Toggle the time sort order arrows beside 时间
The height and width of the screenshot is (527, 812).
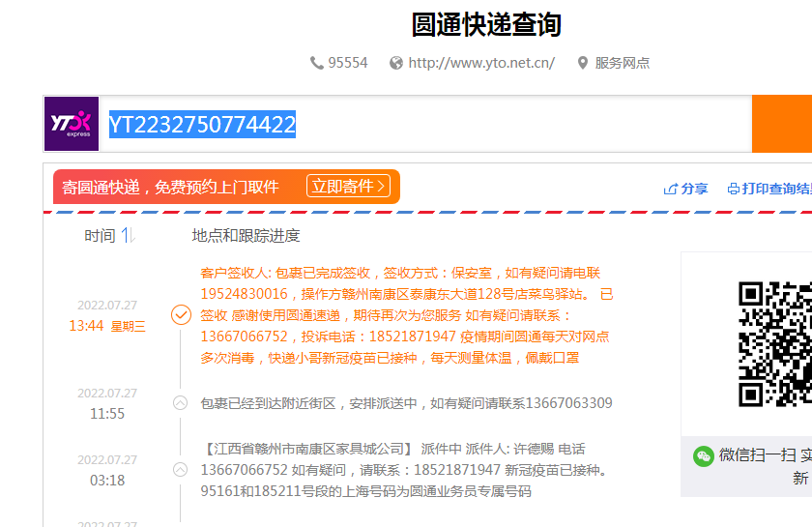(129, 236)
